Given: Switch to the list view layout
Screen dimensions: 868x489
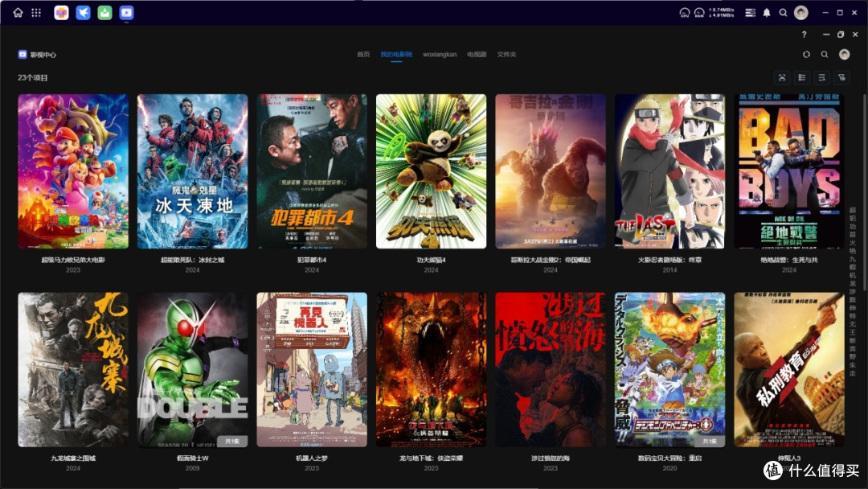Looking at the screenshot, I should pyautogui.click(x=801, y=77).
